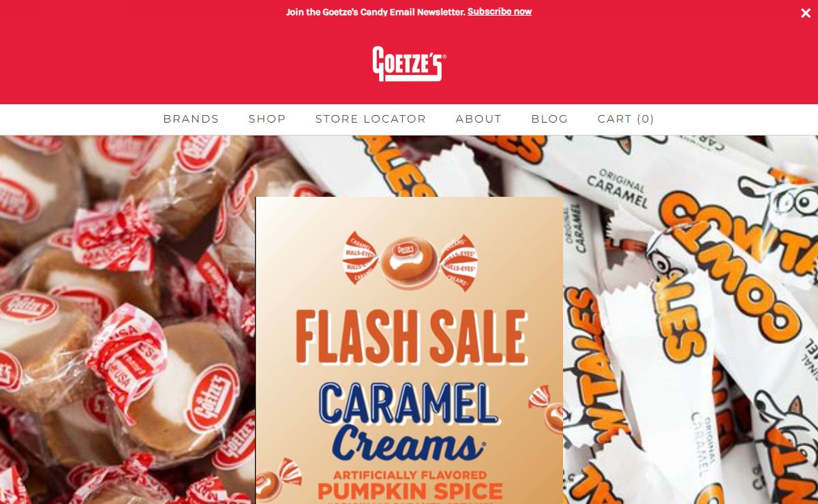Visit the BLOG page
The width and height of the screenshot is (818, 504).
click(x=549, y=119)
